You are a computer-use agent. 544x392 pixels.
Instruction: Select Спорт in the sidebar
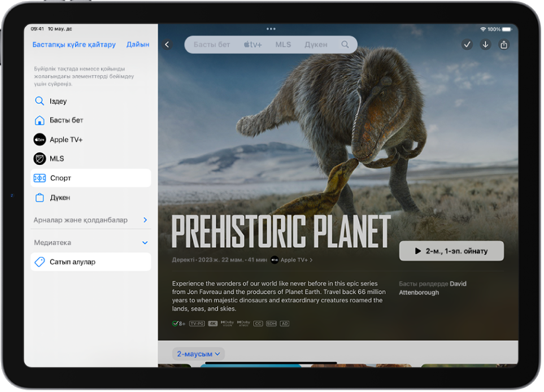click(91, 178)
